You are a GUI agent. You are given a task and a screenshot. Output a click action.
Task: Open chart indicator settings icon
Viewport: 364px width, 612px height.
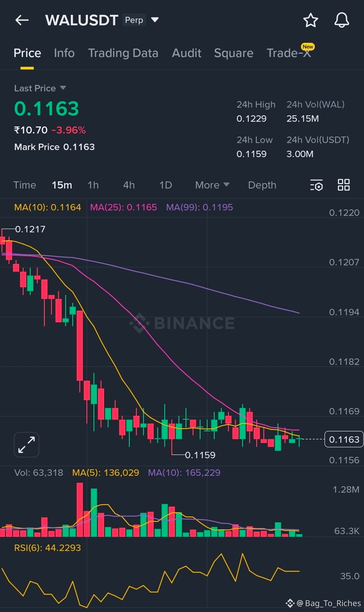click(x=316, y=185)
